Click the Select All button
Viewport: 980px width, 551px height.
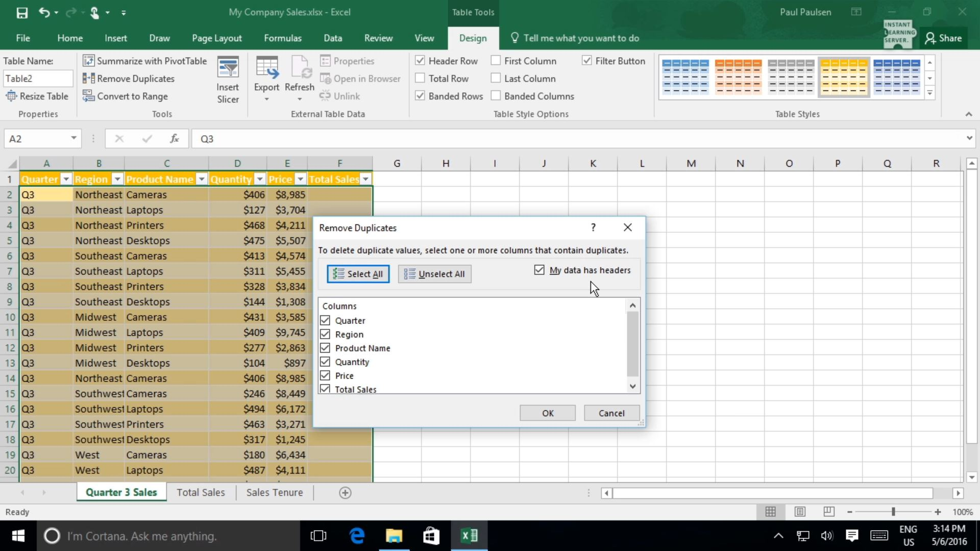[x=357, y=273]
